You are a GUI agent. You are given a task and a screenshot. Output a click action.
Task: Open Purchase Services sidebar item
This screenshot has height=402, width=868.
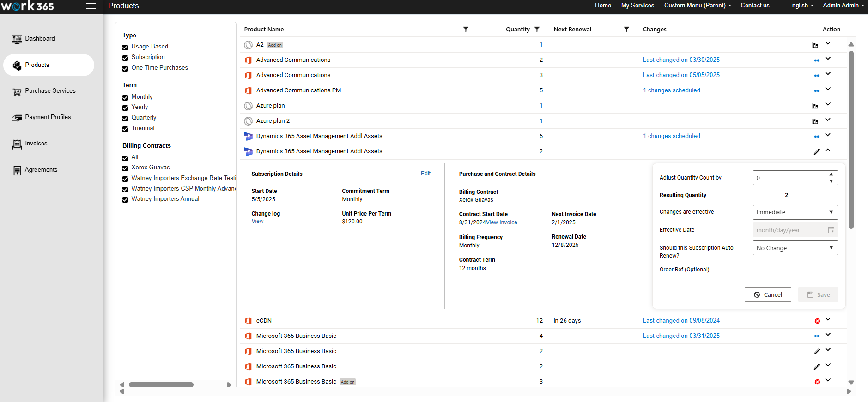(50, 91)
